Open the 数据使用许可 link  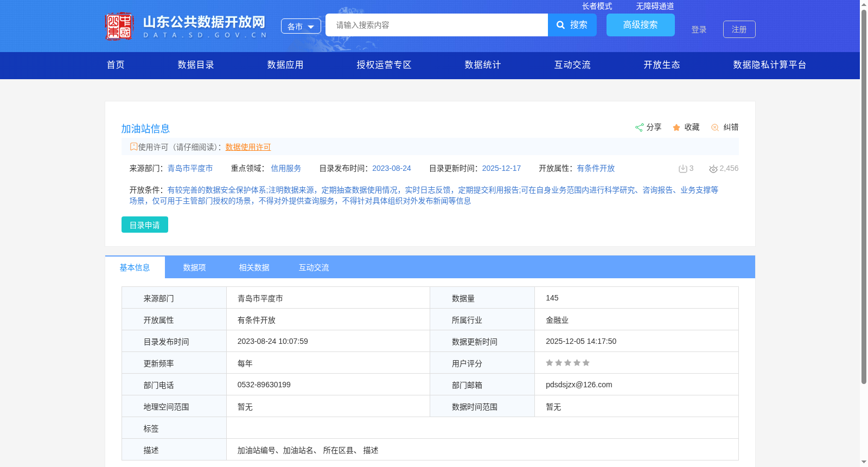point(248,147)
